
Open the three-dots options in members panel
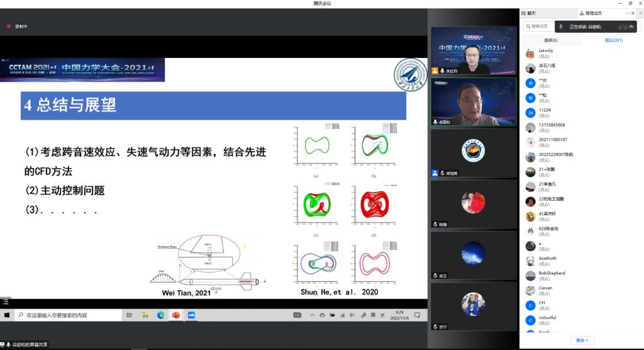tap(628, 13)
